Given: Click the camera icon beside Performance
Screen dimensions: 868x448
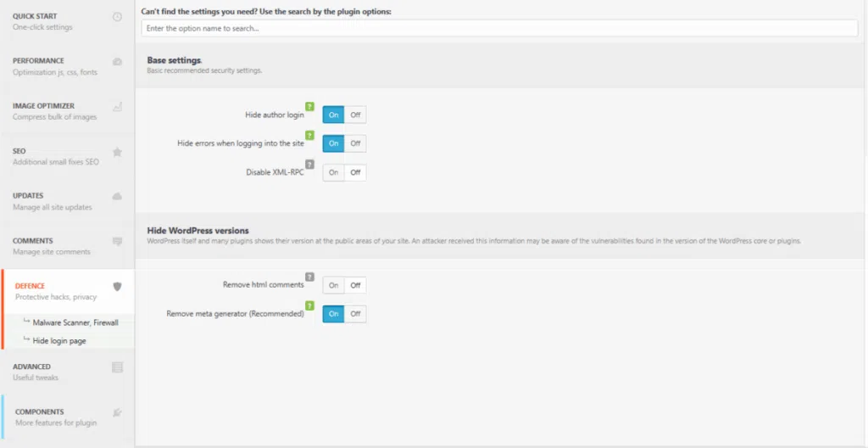Looking at the screenshot, I should (117, 62).
